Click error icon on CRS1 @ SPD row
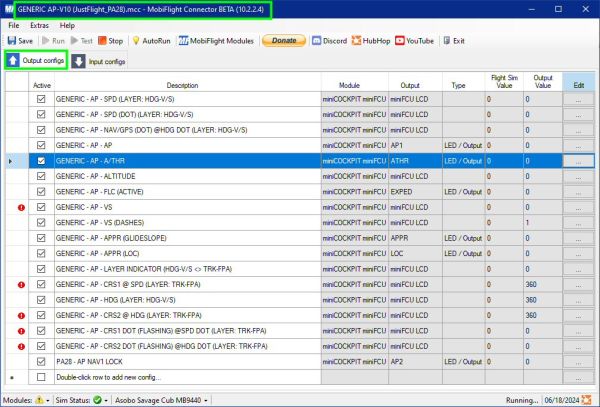600x407 pixels. click(21, 285)
